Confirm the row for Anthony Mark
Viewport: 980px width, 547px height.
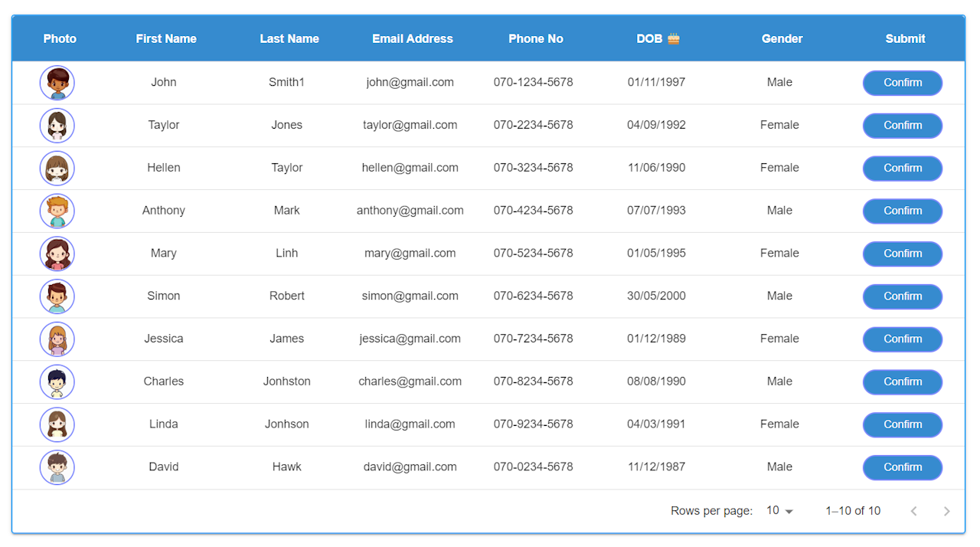[903, 211]
